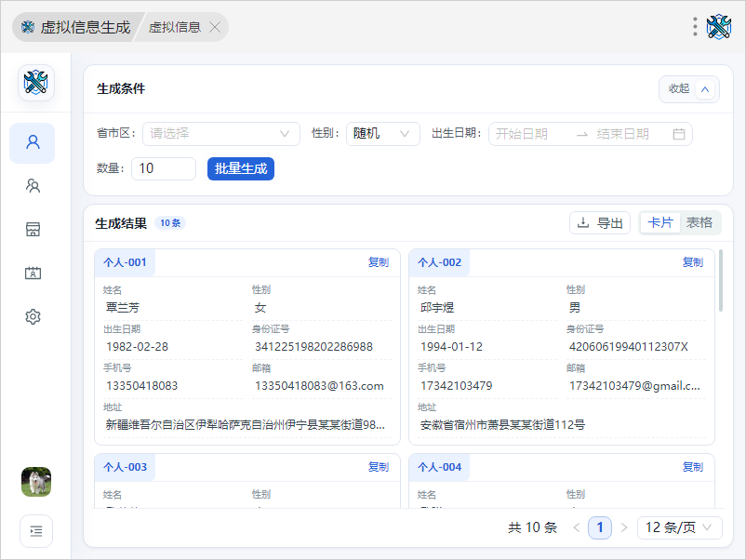Click the dog avatar thumbnail
The width and height of the screenshot is (746, 560).
point(36,482)
